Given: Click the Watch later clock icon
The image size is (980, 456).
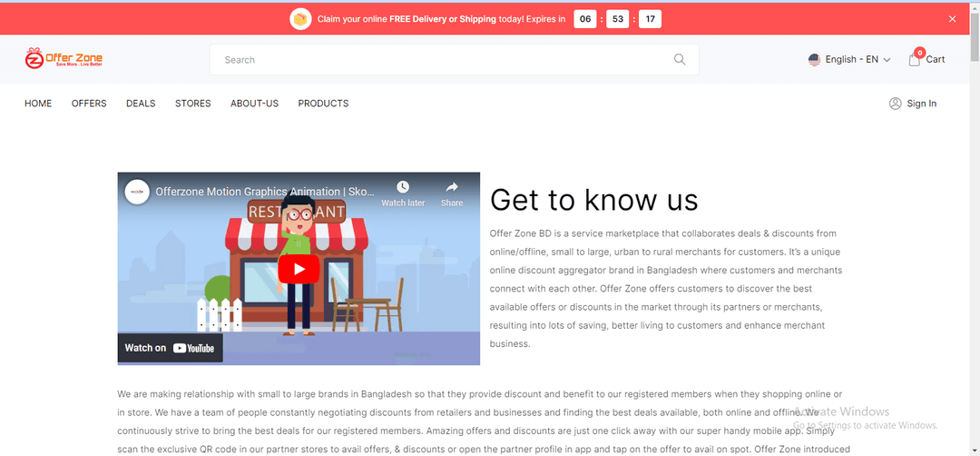Looking at the screenshot, I should click(x=403, y=188).
